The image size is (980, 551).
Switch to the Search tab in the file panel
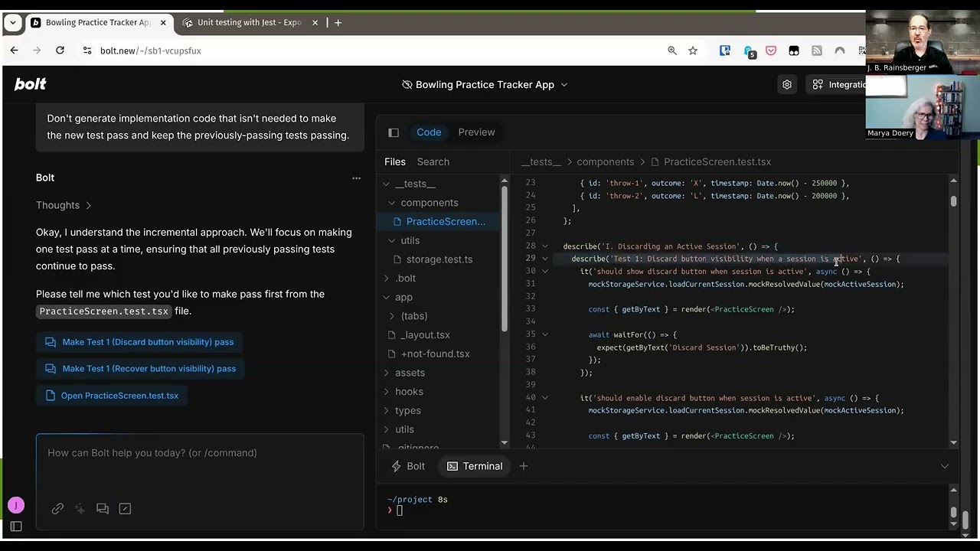coord(433,161)
